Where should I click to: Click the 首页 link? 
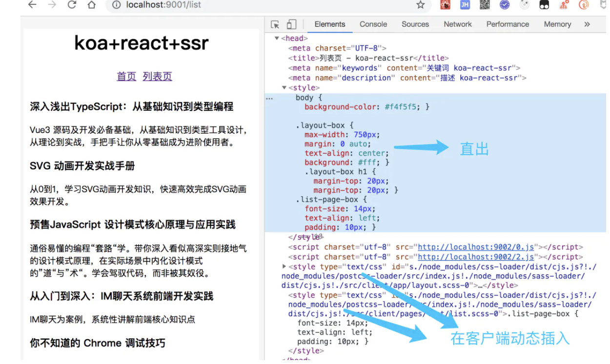coord(126,77)
